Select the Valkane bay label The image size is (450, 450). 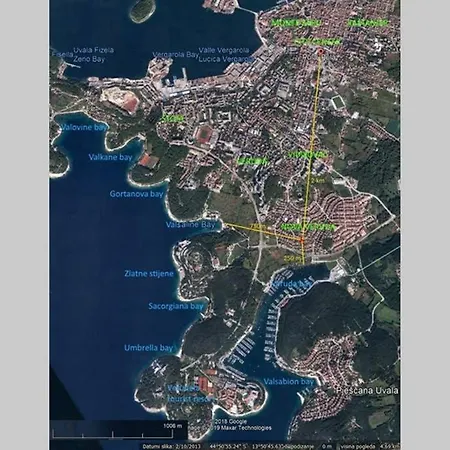(110, 157)
